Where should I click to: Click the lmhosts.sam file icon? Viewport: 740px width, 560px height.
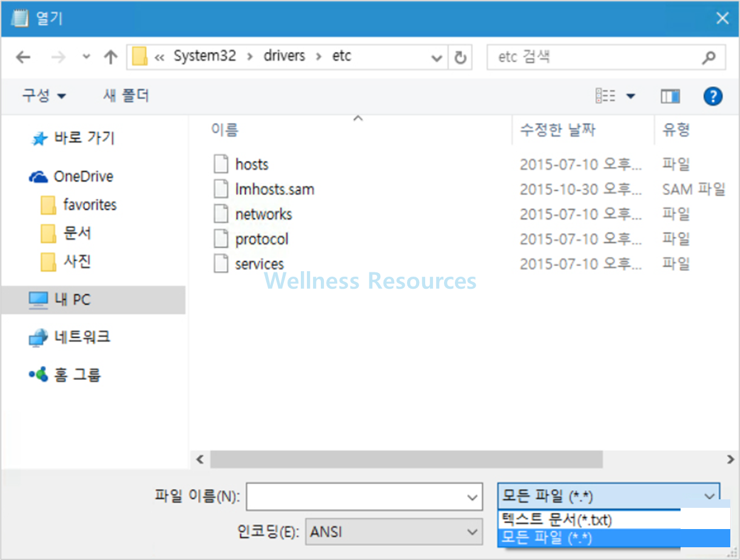(x=221, y=189)
